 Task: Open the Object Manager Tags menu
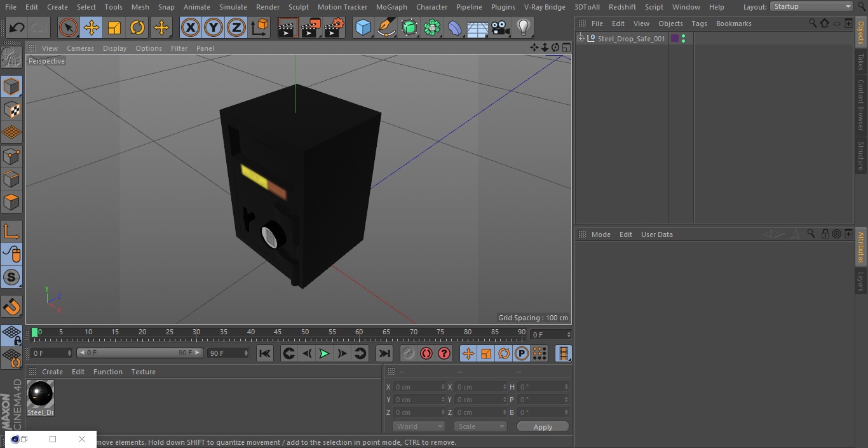pos(699,24)
